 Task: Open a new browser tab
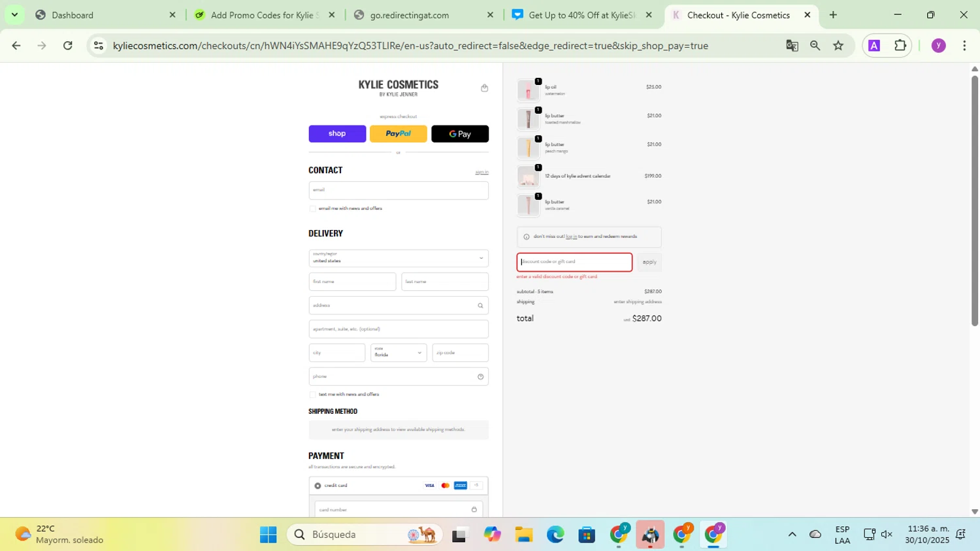[x=833, y=15]
